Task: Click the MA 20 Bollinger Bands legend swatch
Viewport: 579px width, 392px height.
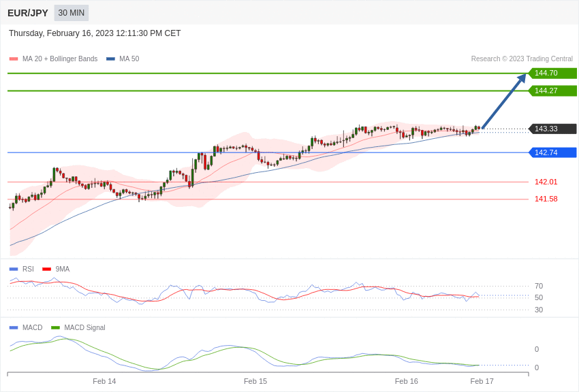Action: coord(14,59)
